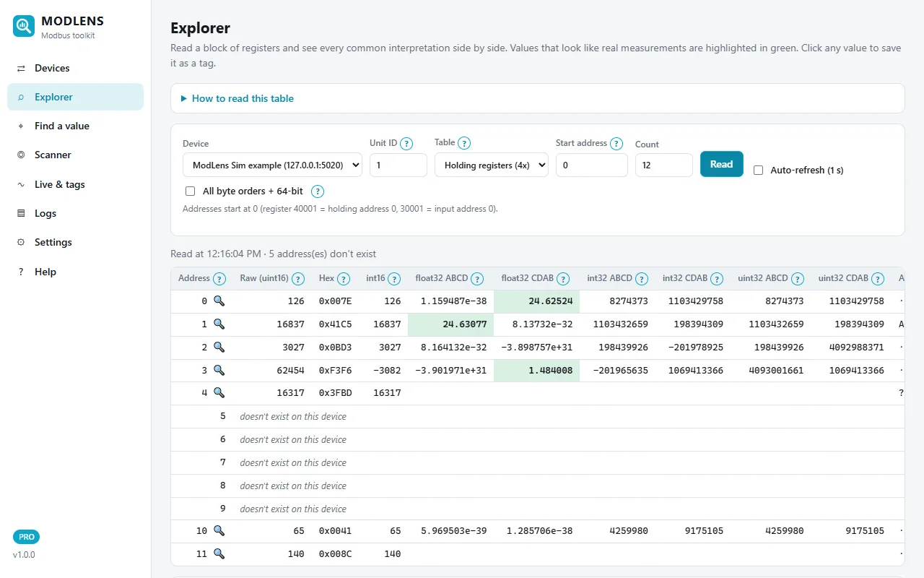
Task: Click the magnifier icon for address 0
Action: click(219, 301)
